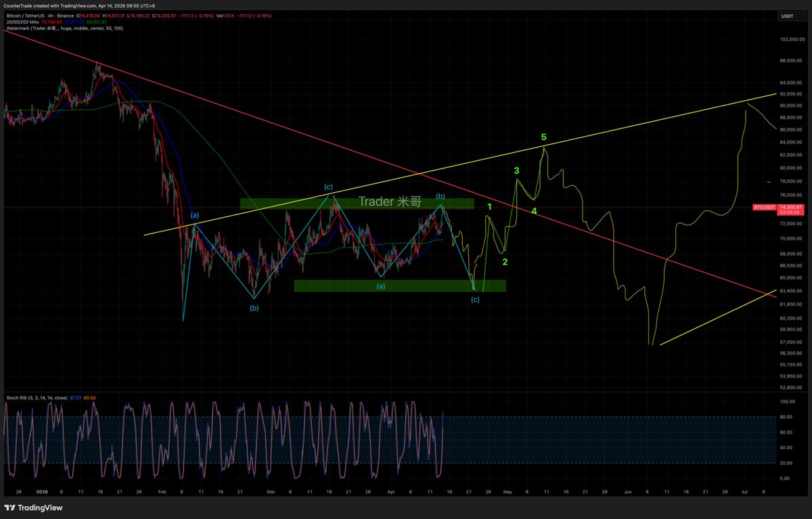Click the 63,400.00 price scale label
The width and height of the screenshot is (812, 519).
pos(790,291)
